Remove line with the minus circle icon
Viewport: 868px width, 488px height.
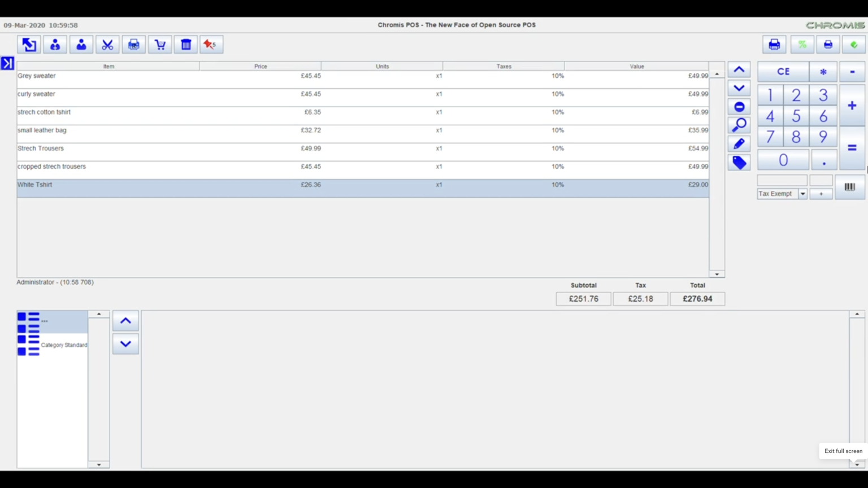coord(739,107)
